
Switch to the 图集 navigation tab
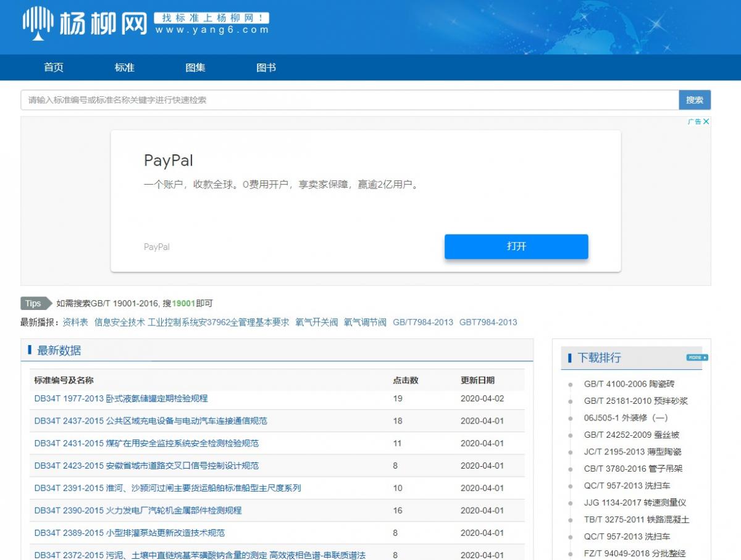click(195, 68)
